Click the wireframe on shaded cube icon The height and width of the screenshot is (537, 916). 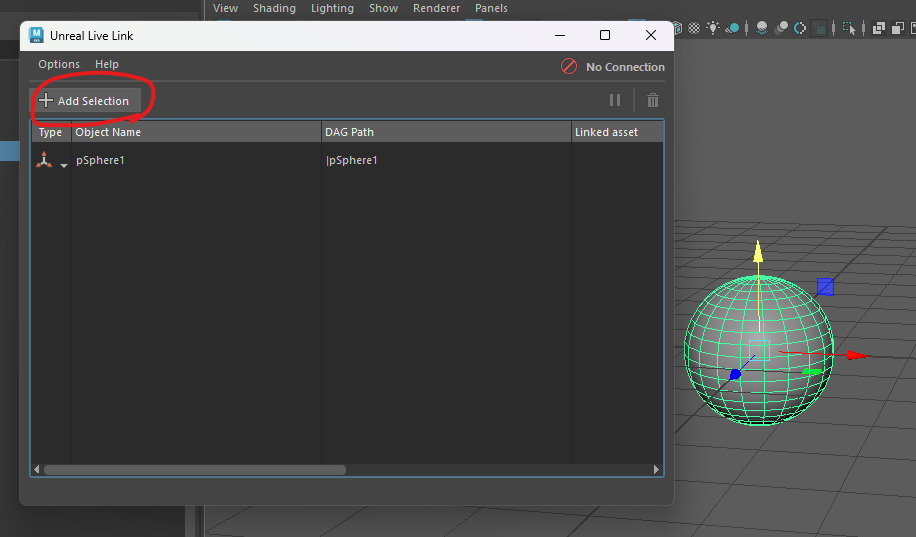(677, 28)
